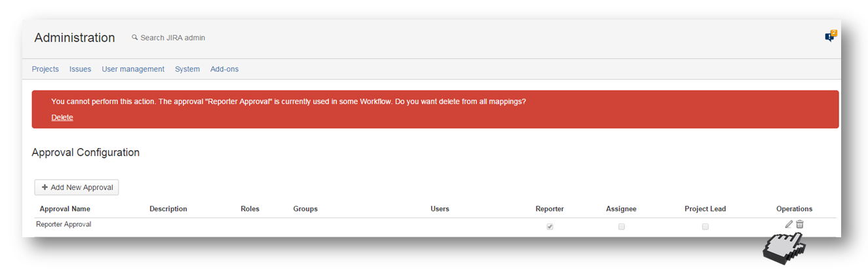
Task: Enable the Assignee checkbox
Action: pyautogui.click(x=621, y=227)
